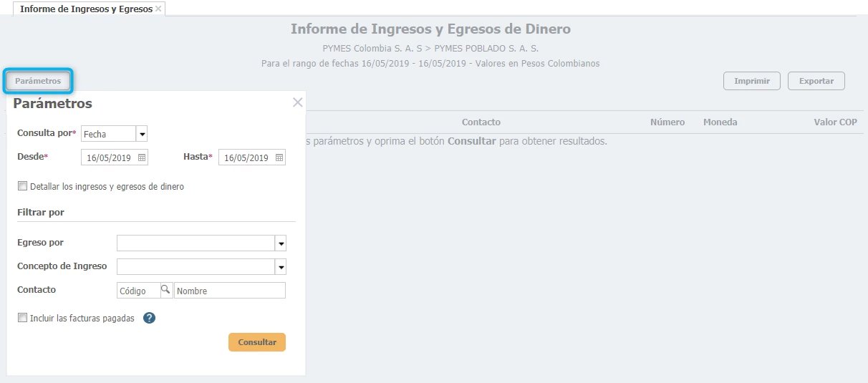
Task: Expand the Consulta por dropdown
Action: [142, 134]
